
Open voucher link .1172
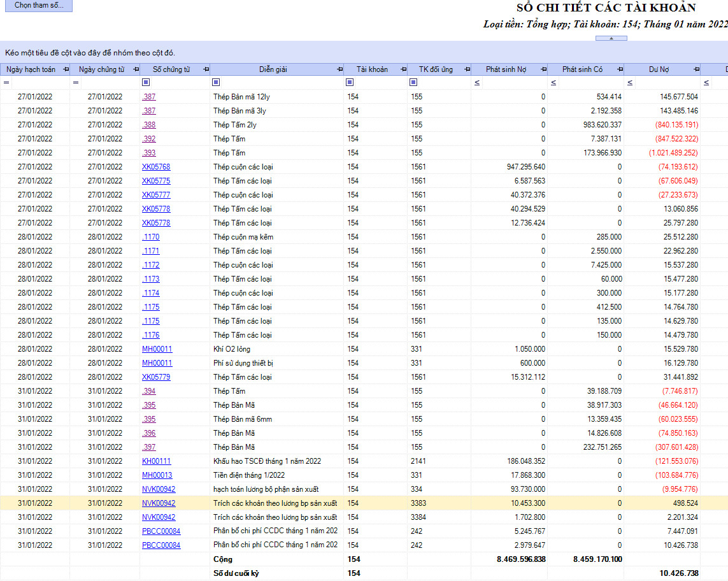pyautogui.click(x=151, y=265)
